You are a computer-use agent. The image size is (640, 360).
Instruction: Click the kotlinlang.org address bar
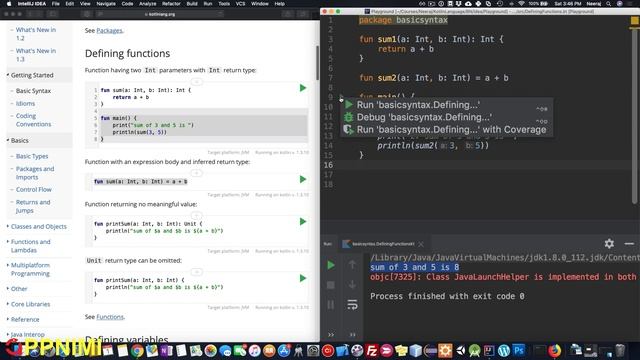point(160,14)
